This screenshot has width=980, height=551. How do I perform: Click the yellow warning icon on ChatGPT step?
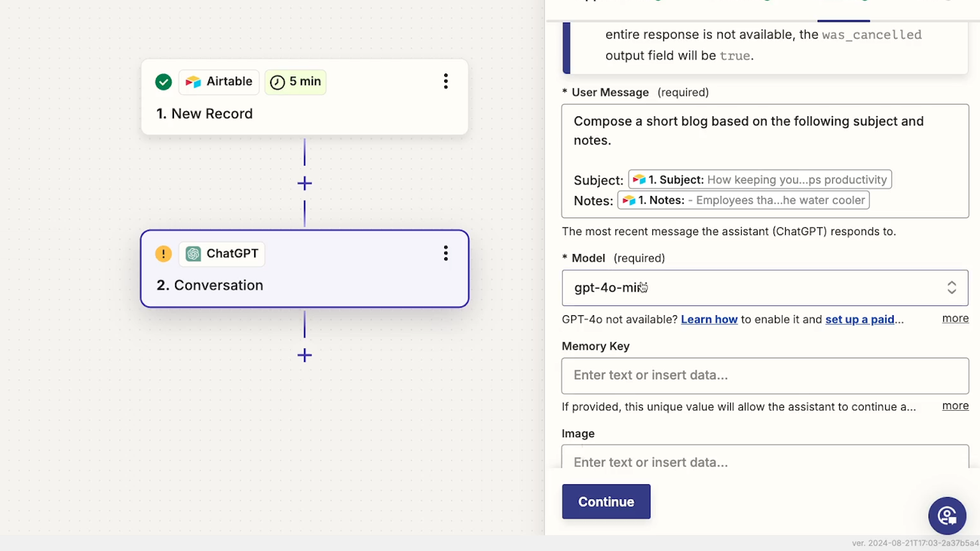tap(164, 253)
